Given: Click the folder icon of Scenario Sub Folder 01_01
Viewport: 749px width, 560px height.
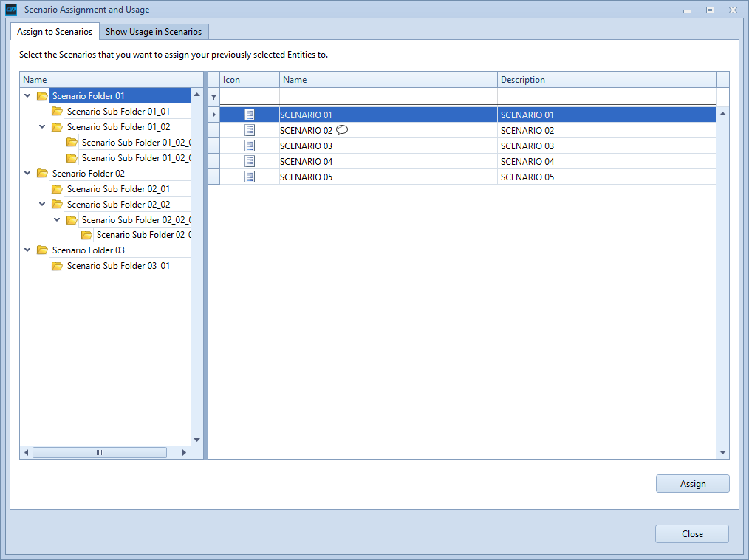Looking at the screenshot, I should click(x=57, y=111).
